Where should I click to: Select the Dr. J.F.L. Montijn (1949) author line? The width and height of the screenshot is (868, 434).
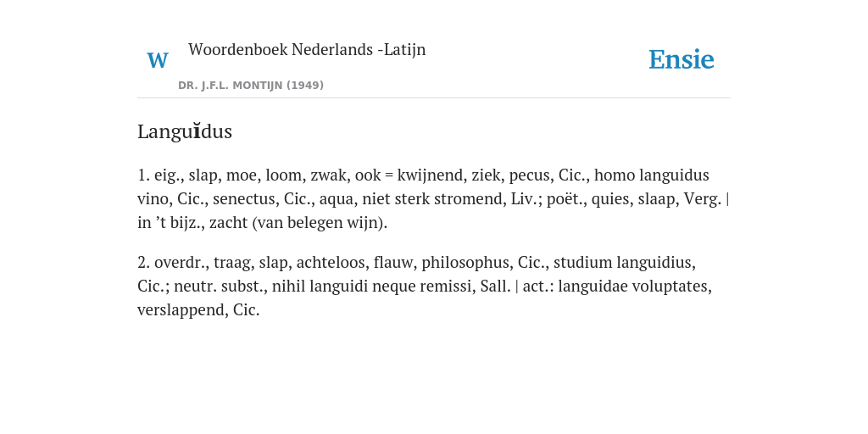pos(251,86)
